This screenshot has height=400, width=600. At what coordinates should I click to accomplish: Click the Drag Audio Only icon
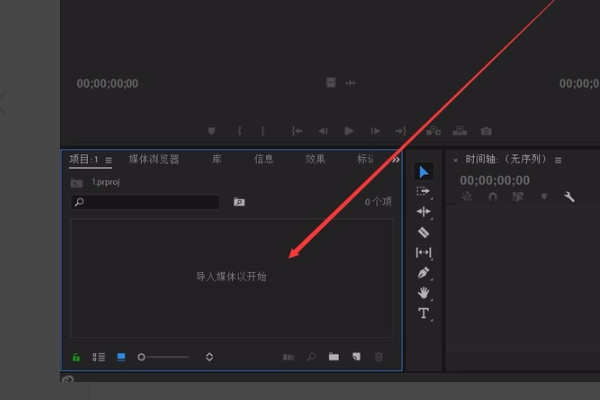[351, 83]
